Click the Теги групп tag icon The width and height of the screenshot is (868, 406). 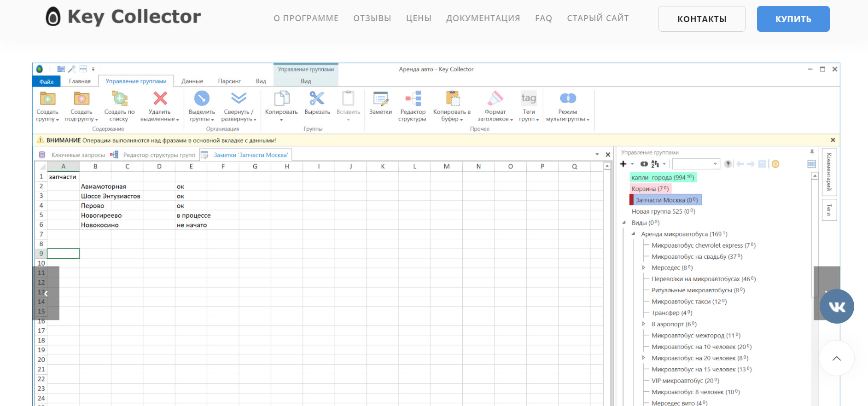click(x=529, y=98)
